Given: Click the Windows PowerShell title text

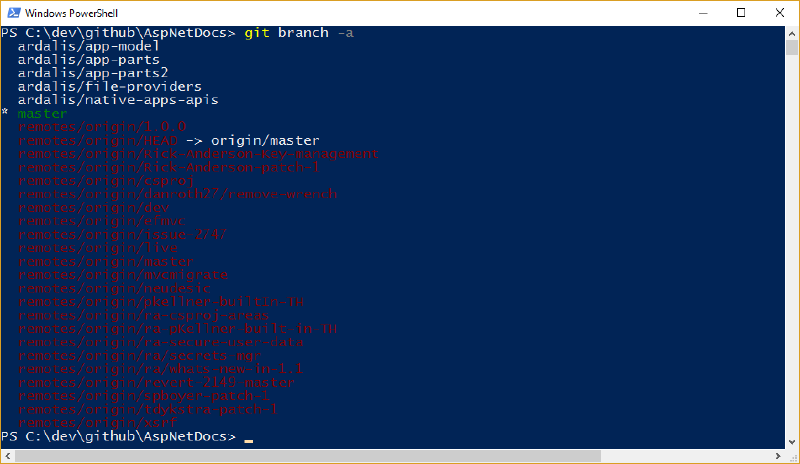Looking at the screenshot, I should tap(71, 13).
